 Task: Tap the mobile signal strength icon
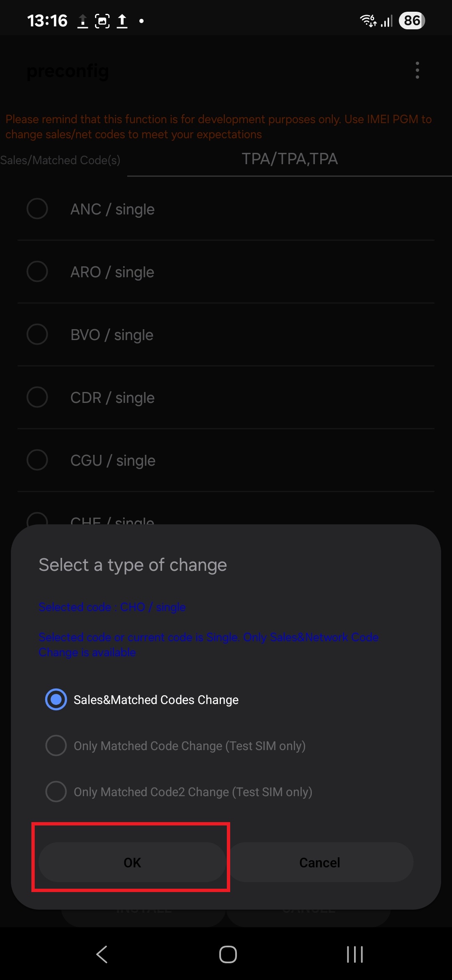(x=387, y=21)
